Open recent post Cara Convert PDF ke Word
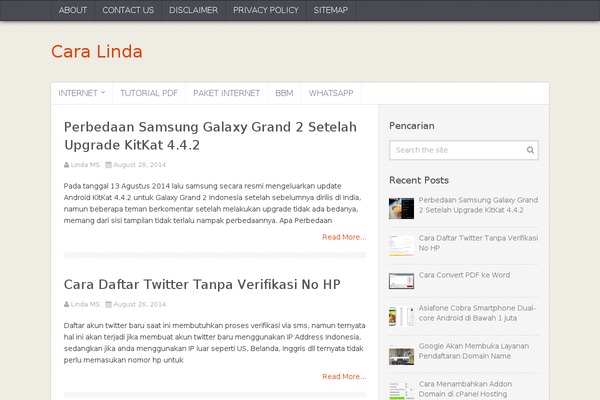Viewport: 600px width, 400px height. [x=464, y=275]
